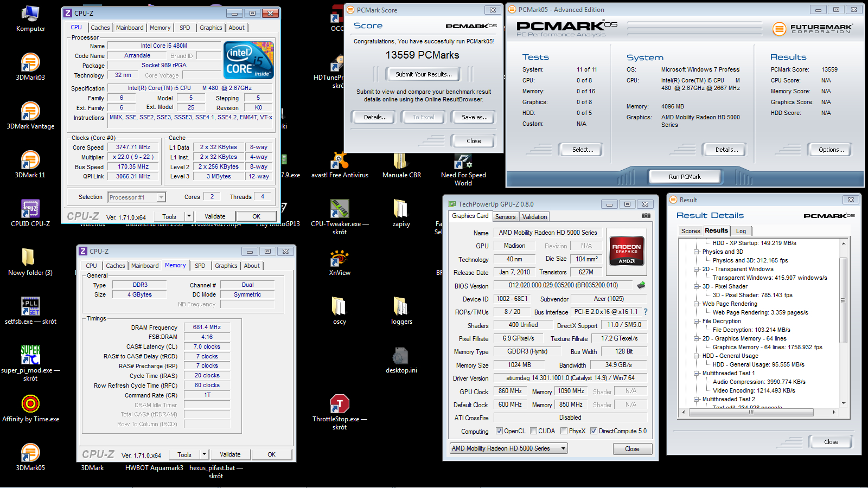
Task: Collapse the Web Page Rendering node
Action: [x=697, y=304]
